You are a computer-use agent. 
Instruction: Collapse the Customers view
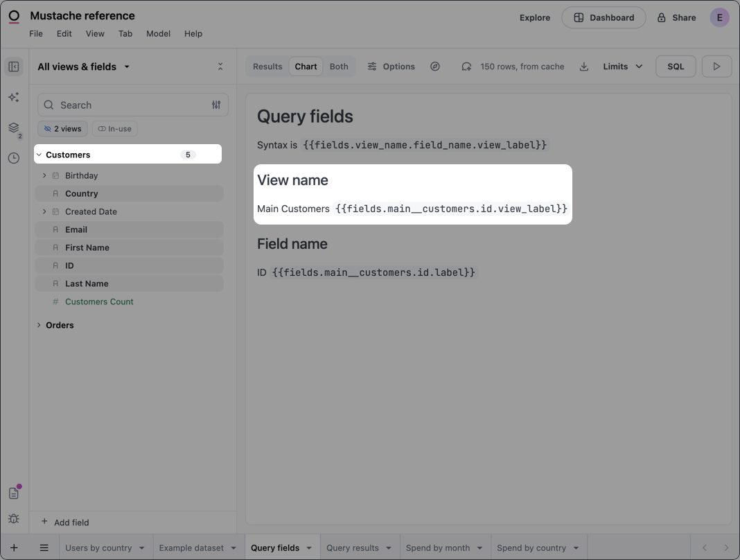point(39,155)
